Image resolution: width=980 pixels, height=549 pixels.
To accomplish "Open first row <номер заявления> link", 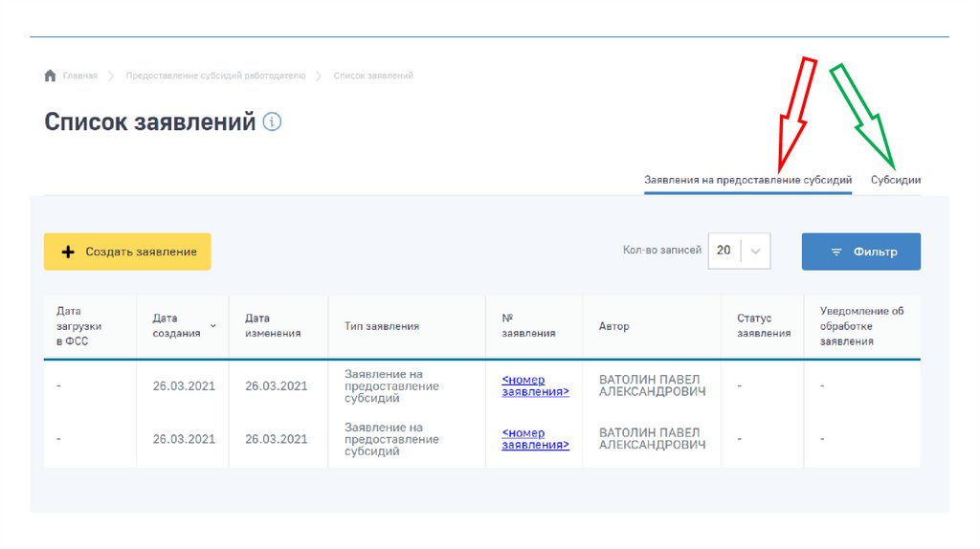I will coord(535,386).
